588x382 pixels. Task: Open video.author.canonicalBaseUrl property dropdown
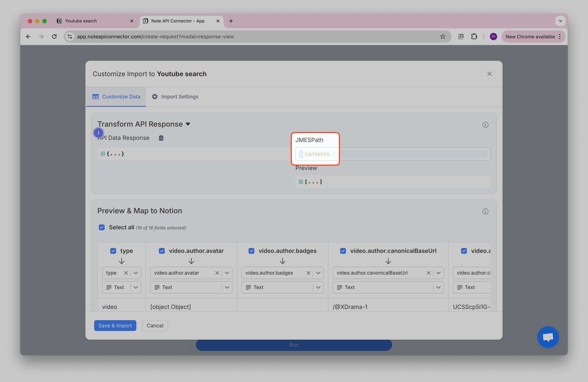[438, 273]
